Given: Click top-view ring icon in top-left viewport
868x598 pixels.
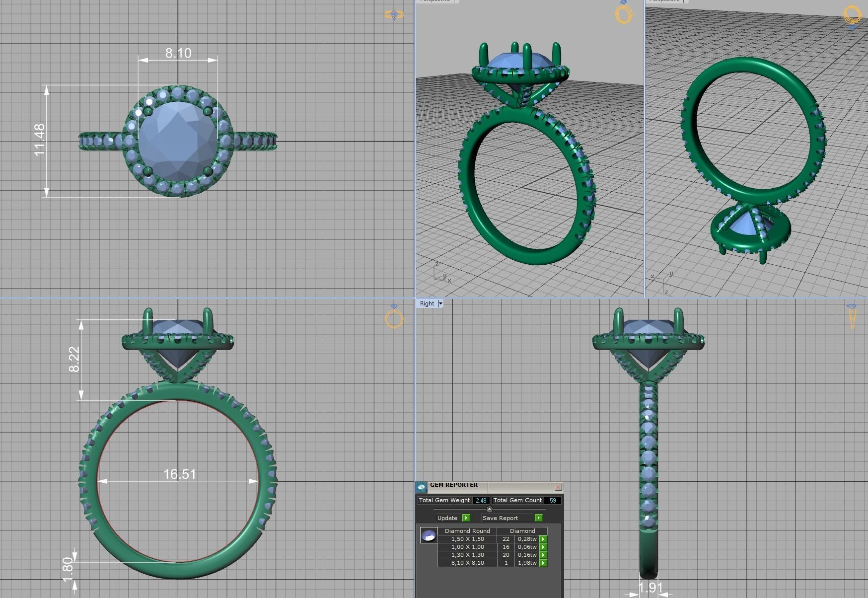Looking at the screenshot, I should [394, 15].
